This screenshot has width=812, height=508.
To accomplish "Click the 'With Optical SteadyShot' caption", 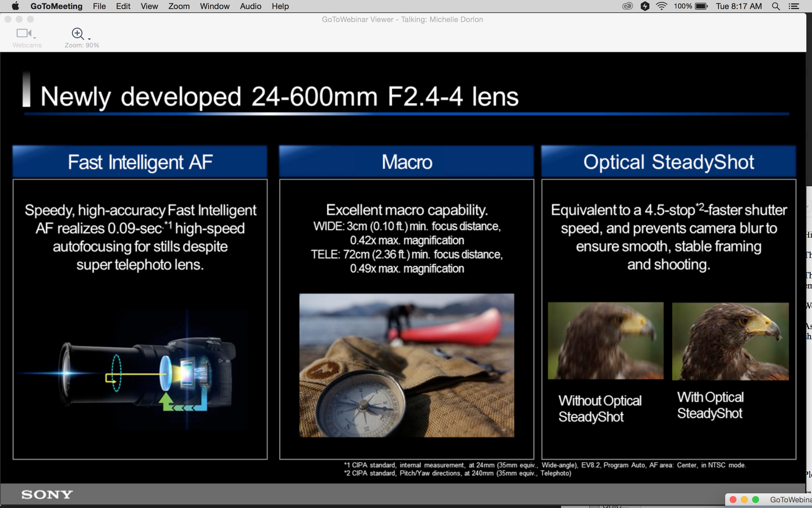I will pyautogui.click(x=710, y=405).
